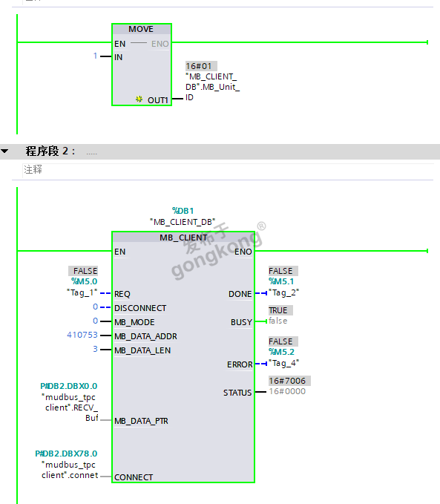Select the P#DB2.DBX0.0 pointer address
440x504 pixels.
point(69,386)
